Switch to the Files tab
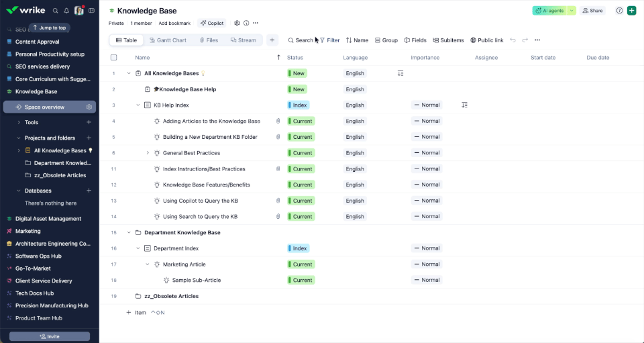644x343 pixels. (209, 40)
